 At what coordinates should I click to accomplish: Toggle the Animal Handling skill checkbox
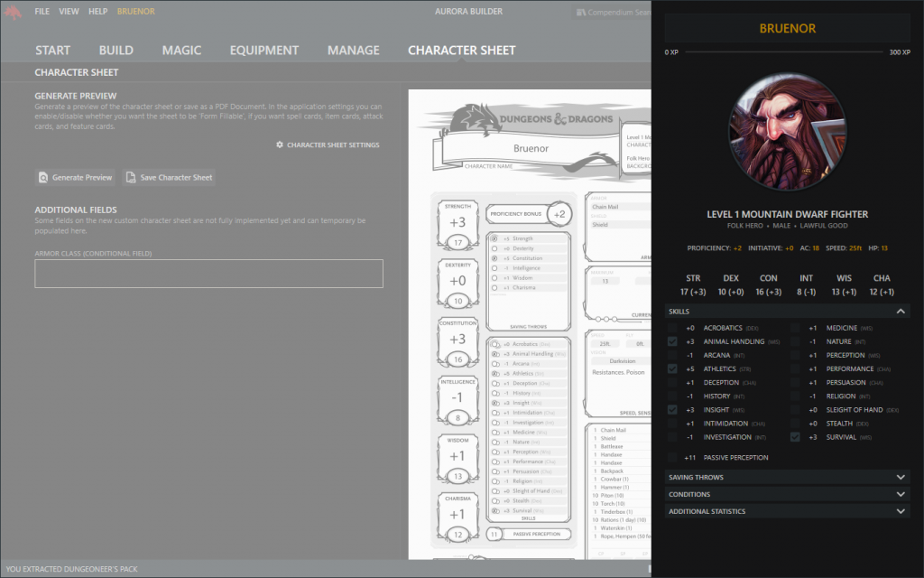pos(672,341)
